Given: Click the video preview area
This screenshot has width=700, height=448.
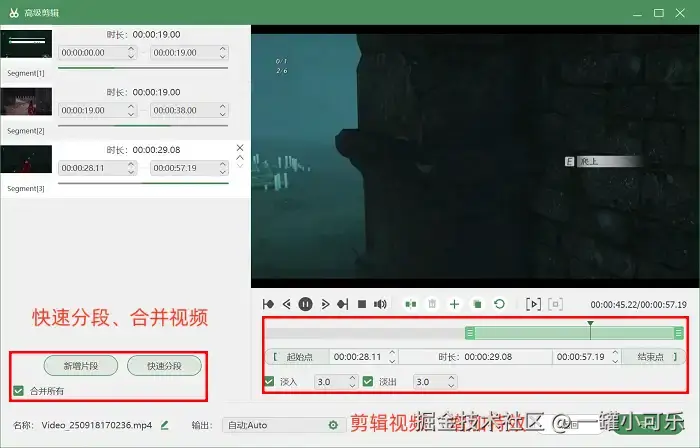Looking at the screenshot, I should coord(475,156).
